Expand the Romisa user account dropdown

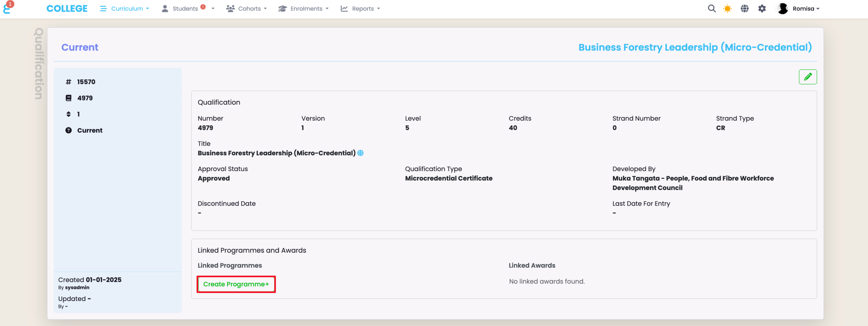pos(806,9)
